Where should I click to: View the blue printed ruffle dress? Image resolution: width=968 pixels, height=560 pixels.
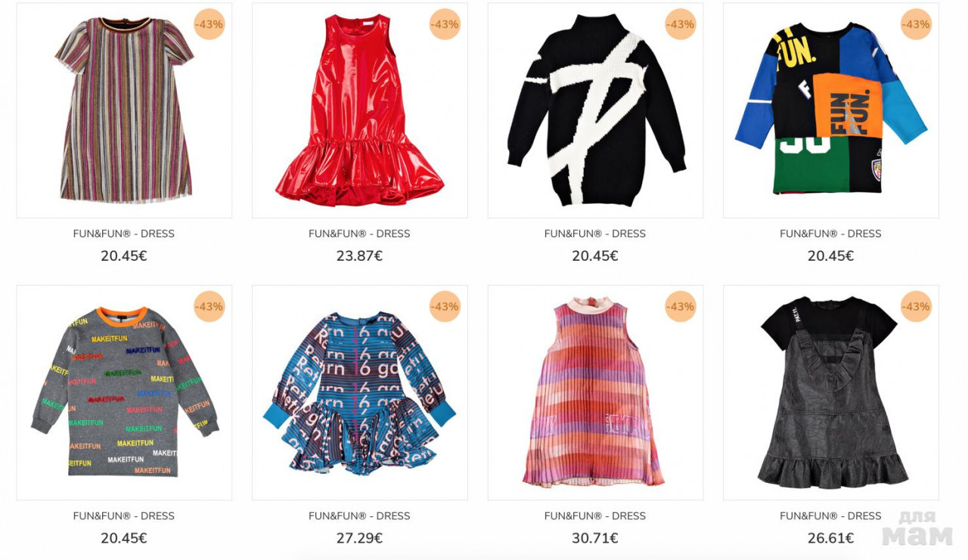tap(359, 393)
